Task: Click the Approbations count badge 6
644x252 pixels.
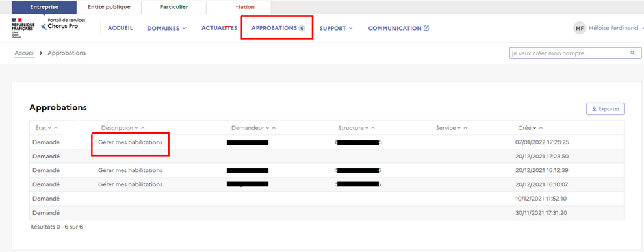Action: tap(302, 29)
